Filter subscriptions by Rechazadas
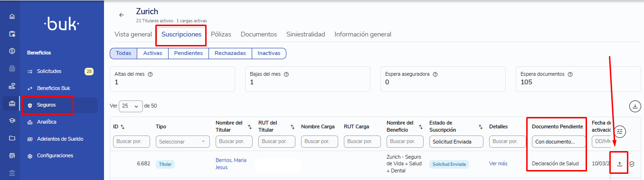The width and height of the screenshot is (644, 180). (230, 53)
